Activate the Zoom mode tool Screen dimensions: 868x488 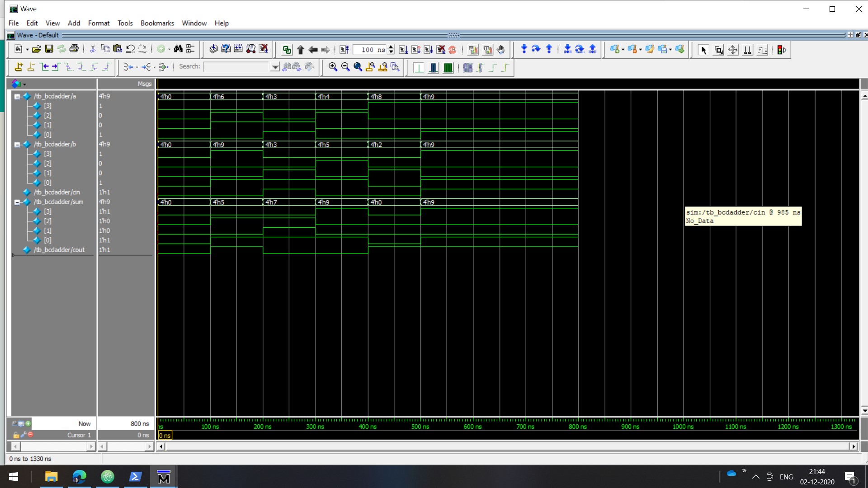pyautogui.click(x=718, y=50)
